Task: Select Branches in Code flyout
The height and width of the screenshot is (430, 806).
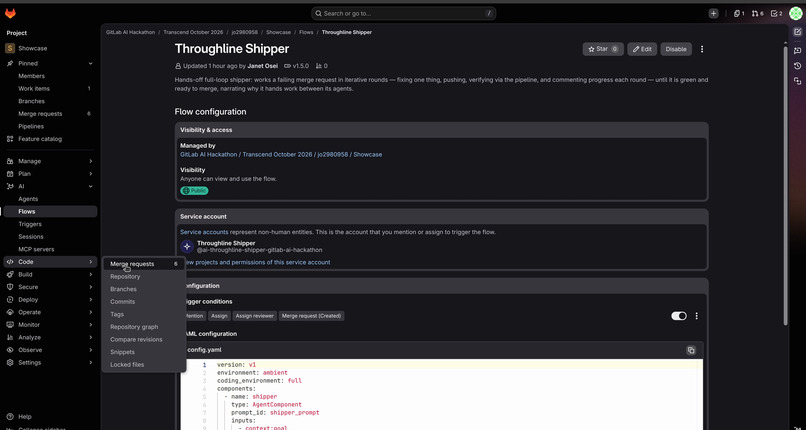Action: point(144,289)
